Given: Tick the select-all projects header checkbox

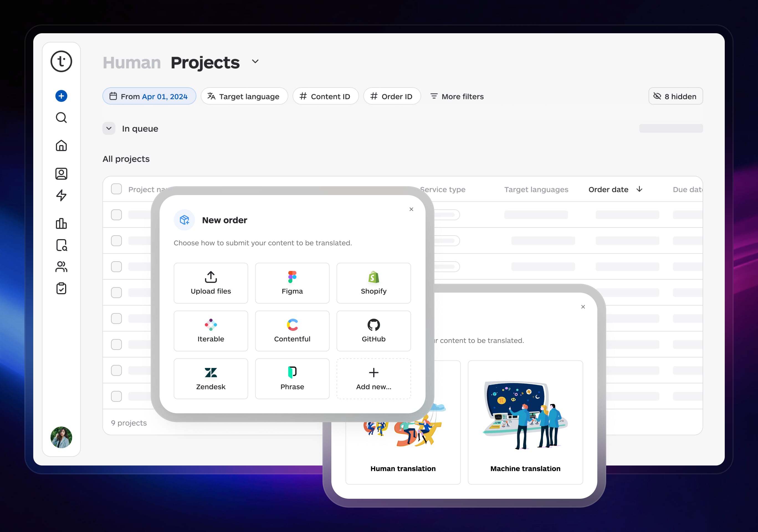Looking at the screenshot, I should 116,189.
